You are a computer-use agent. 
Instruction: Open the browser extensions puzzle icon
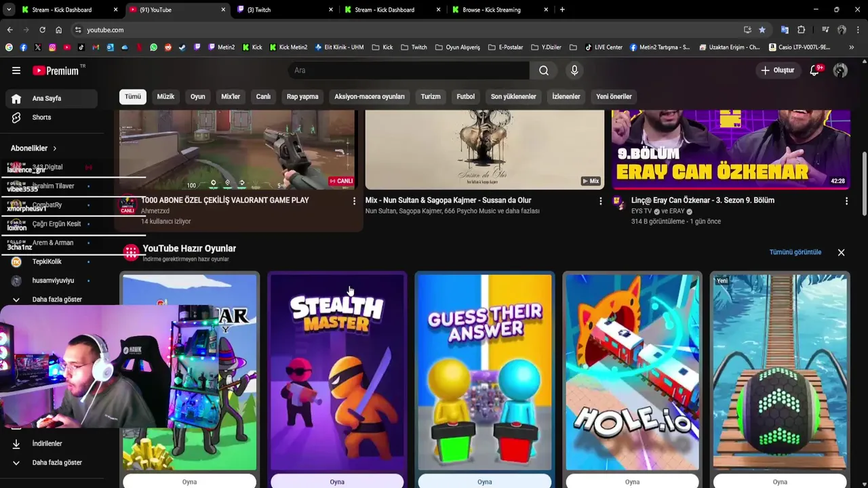coord(801,30)
